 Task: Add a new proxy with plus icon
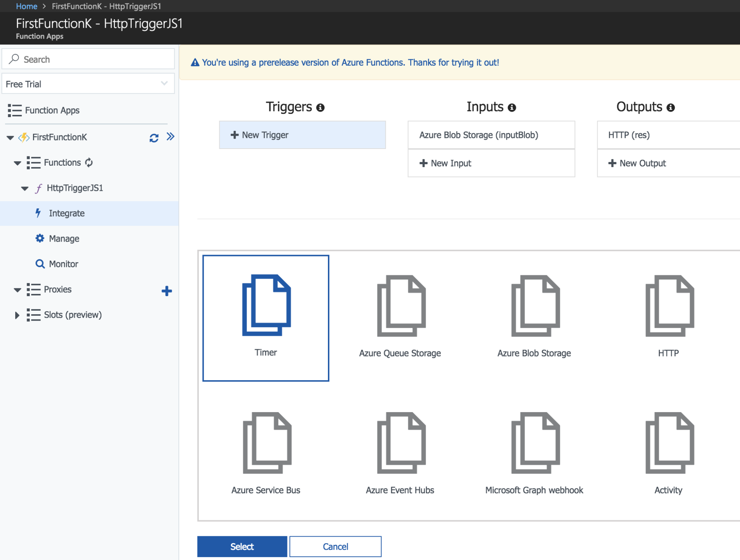167,291
